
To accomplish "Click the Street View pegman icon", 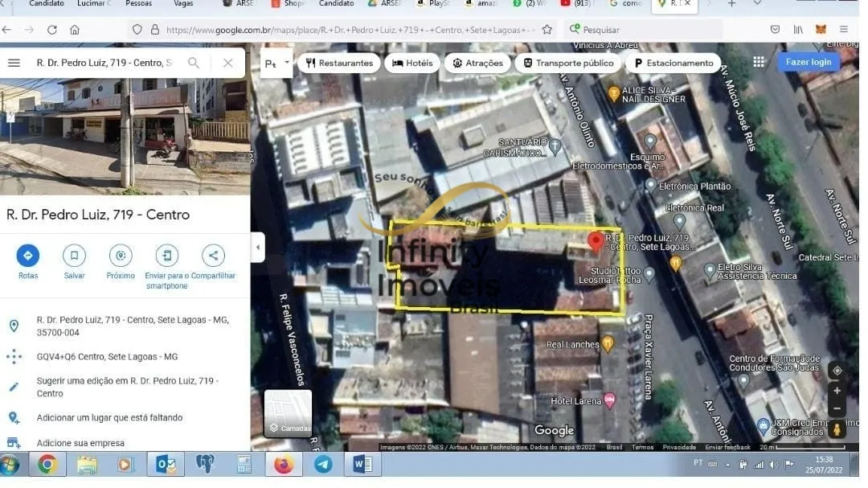I will tap(837, 429).
